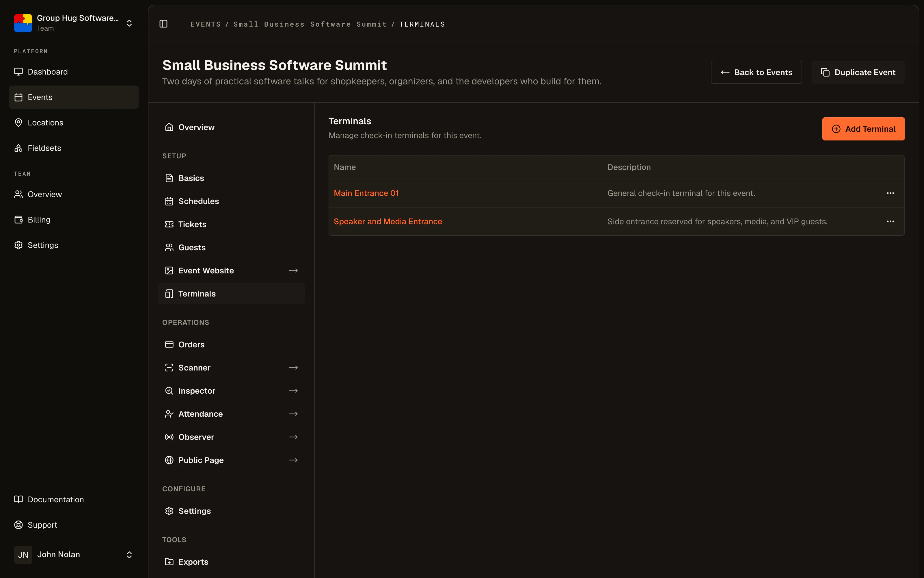924x578 pixels.
Task: Open Inspector operations item
Action: tap(231, 391)
